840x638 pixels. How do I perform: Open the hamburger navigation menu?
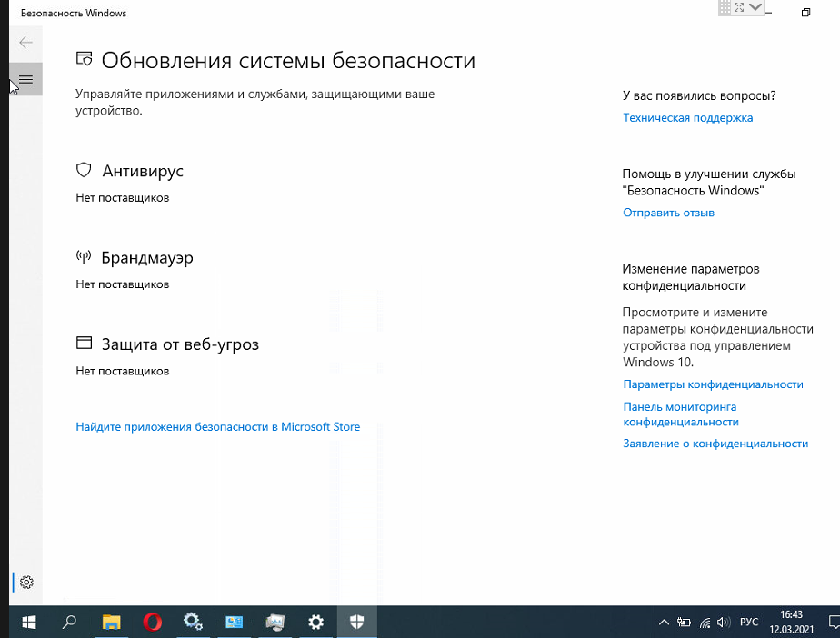tap(25, 79)
